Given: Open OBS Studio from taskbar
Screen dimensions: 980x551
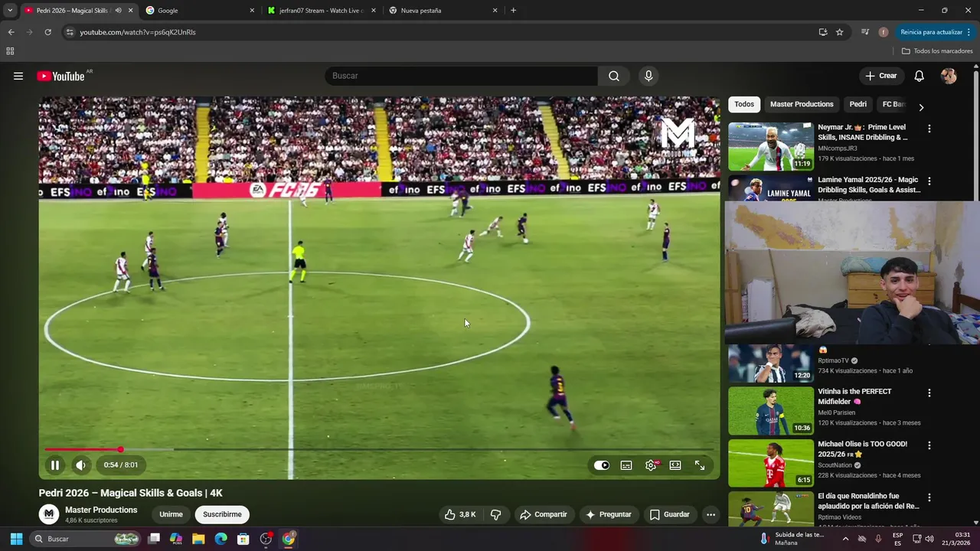Looking at the screenshot, I should pos(266,539).
